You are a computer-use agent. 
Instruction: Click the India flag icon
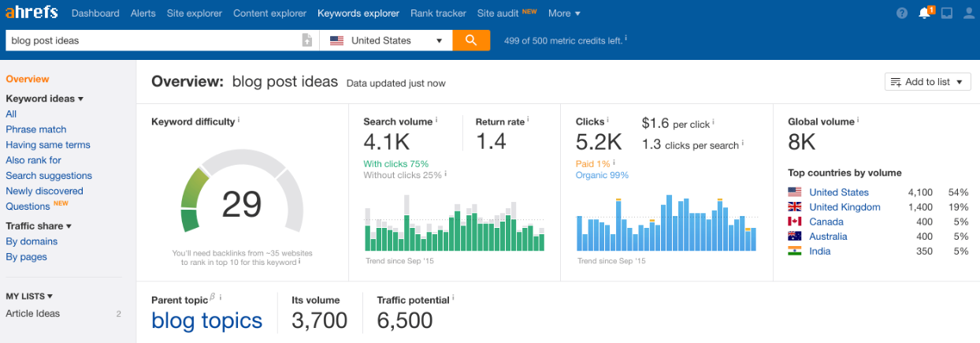795,251
